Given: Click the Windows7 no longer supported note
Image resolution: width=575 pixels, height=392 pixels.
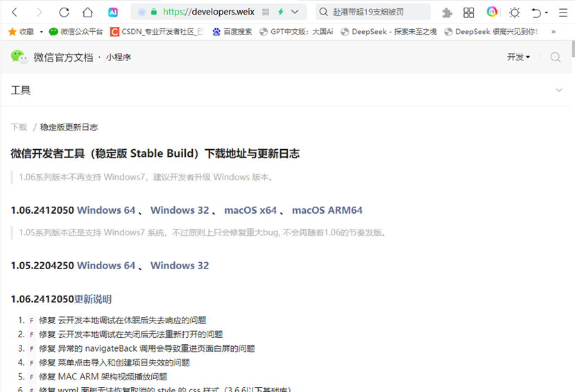Looking at the screenshot, I should point(146,177).
